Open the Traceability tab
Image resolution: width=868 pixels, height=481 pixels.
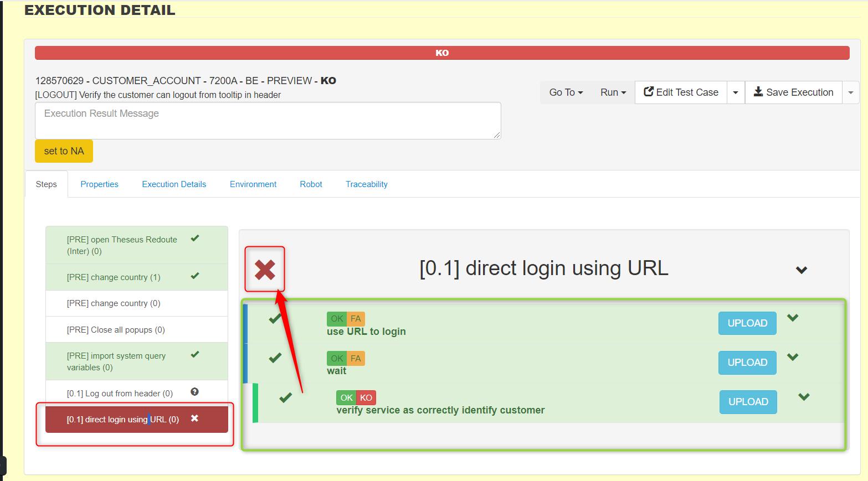pyautogui.click(x=367, y=184)
